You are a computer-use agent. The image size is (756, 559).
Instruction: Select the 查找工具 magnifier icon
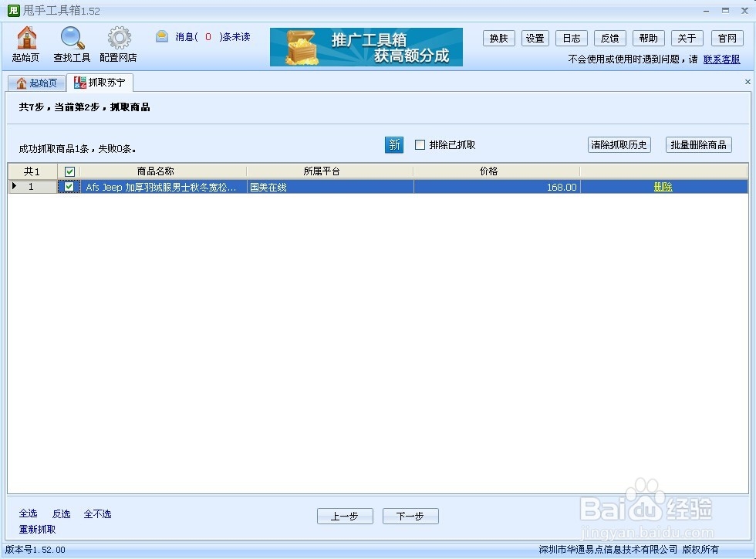click(x=71, y=37)
